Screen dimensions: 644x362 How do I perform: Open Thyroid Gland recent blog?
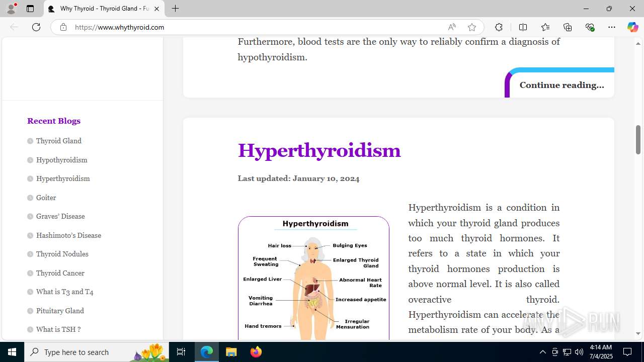[58, 141]
